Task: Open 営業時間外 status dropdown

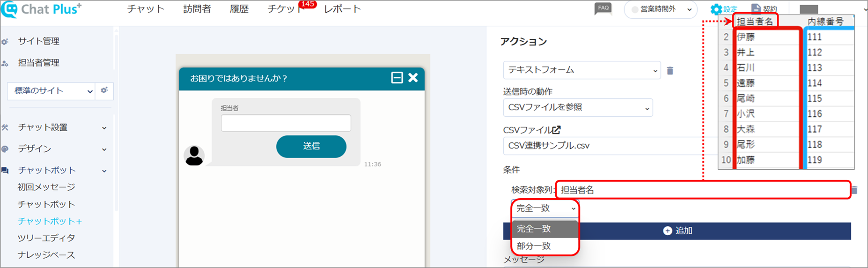Action: (661, 9)
